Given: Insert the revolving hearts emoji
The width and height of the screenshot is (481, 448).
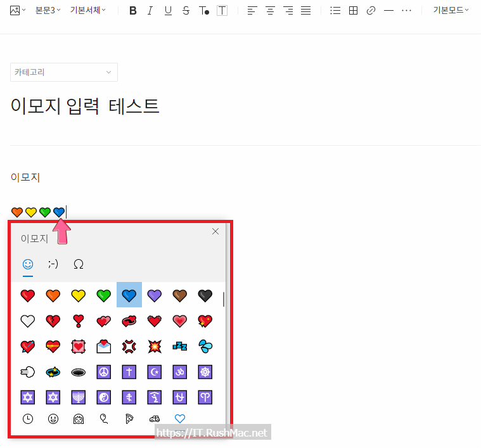Looking at the screenshot, I should coord(129,321).
